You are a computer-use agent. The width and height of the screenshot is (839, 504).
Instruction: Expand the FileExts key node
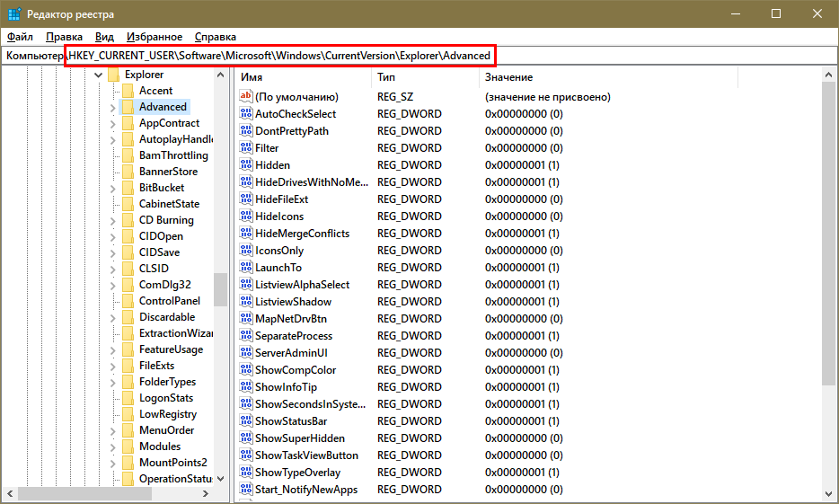(x=112, y=366)
